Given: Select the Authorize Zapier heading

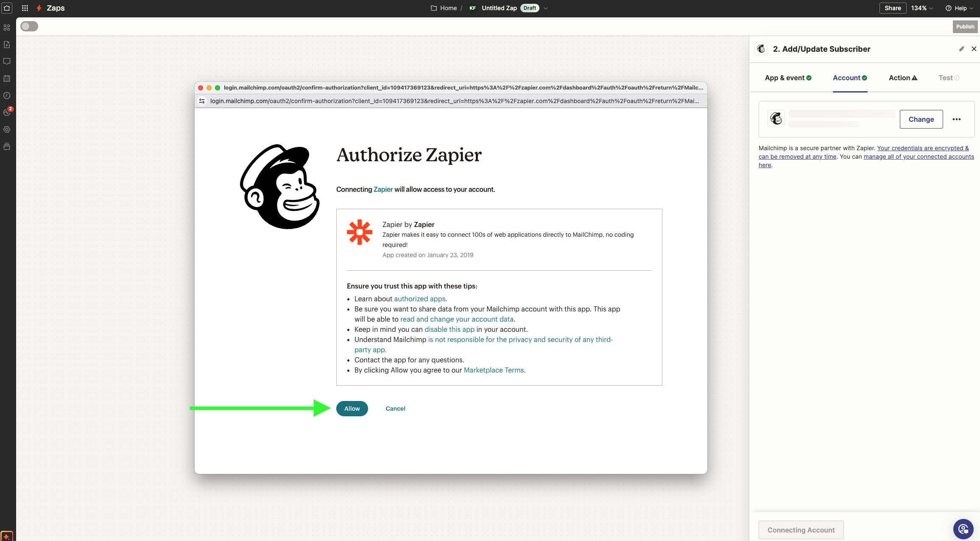Looking at the screenshot, I should pyautogui.click(x=409, y=155).
